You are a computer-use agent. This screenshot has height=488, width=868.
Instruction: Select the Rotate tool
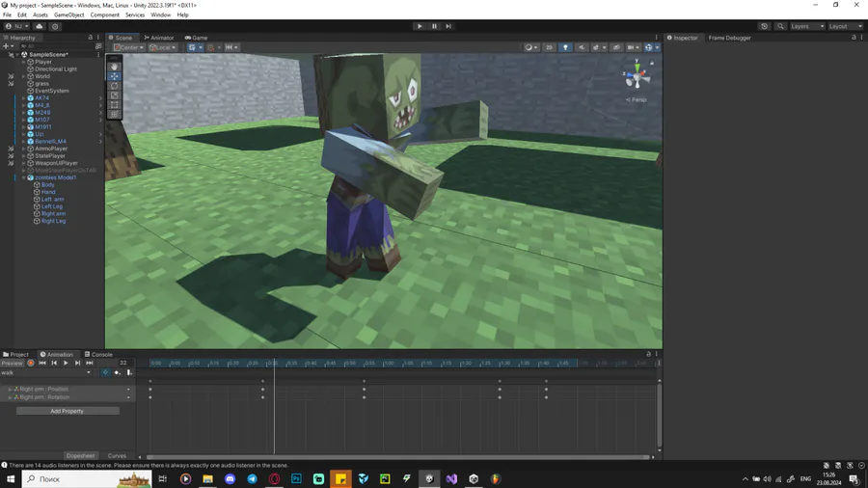[x=114, y=86]
